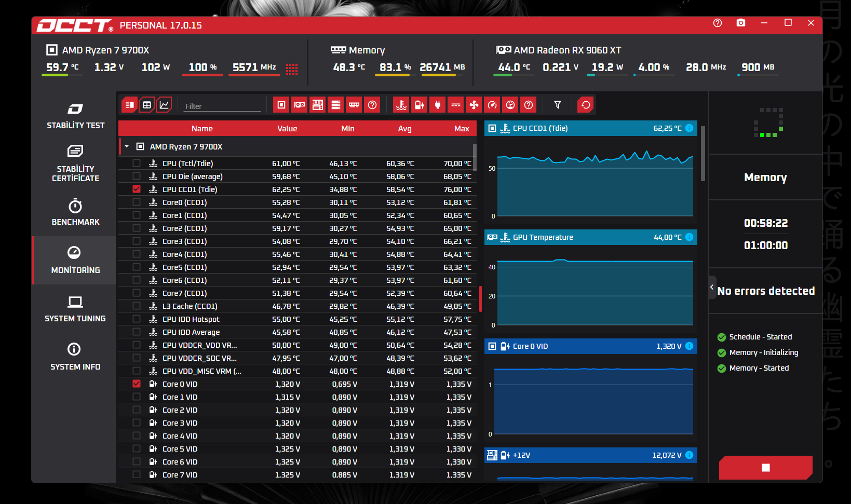Go to the Benchmark tab
This screenshot has width=851, height=504.
coord(75,212)
